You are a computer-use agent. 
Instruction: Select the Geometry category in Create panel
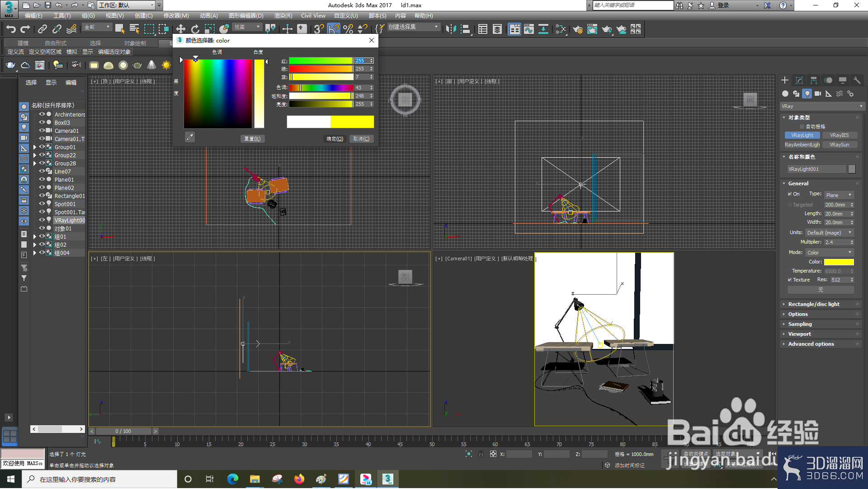785,94
